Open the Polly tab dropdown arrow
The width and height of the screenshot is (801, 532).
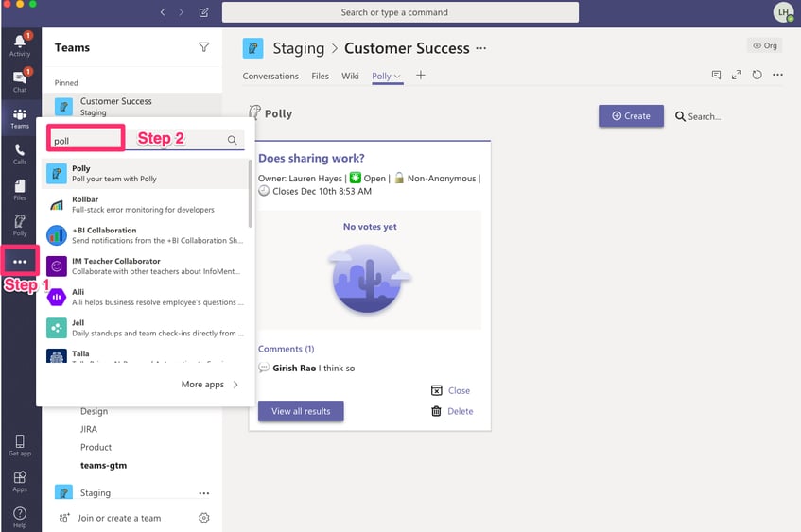tap(397, 77)
